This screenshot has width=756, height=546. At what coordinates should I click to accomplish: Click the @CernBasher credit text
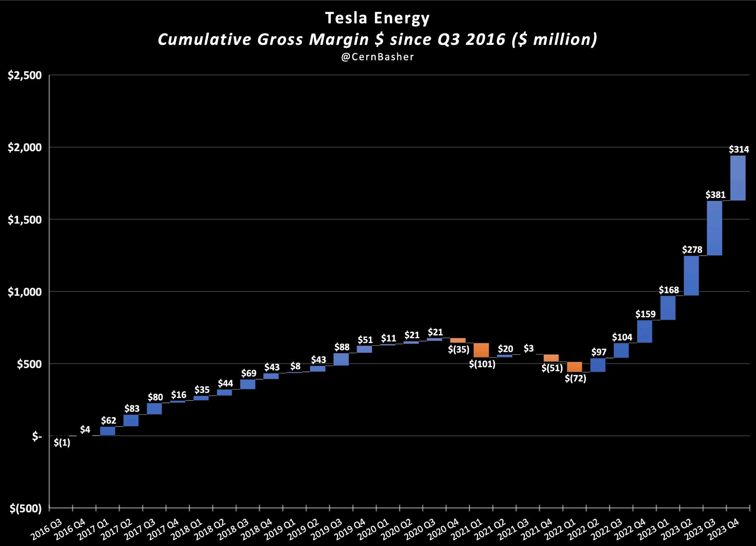coord(377,57)
